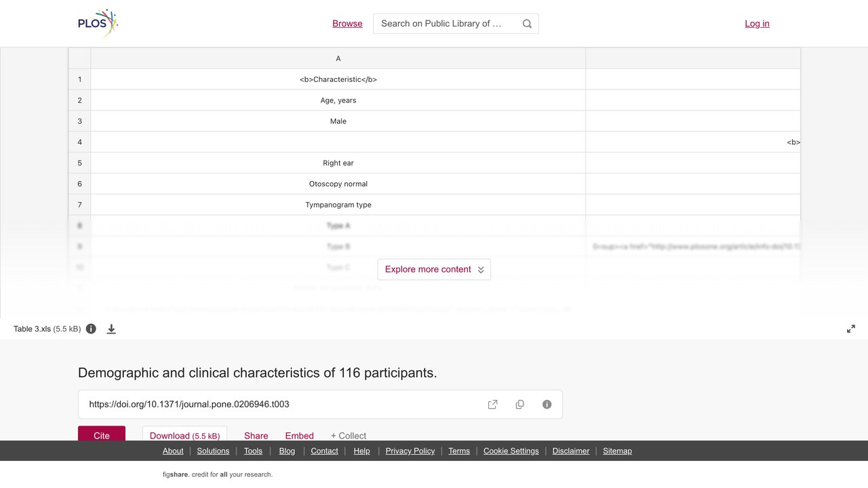Select the 'Right ear' cell
The height and width of the screenshot is (488, 868).
pos(338,163)
